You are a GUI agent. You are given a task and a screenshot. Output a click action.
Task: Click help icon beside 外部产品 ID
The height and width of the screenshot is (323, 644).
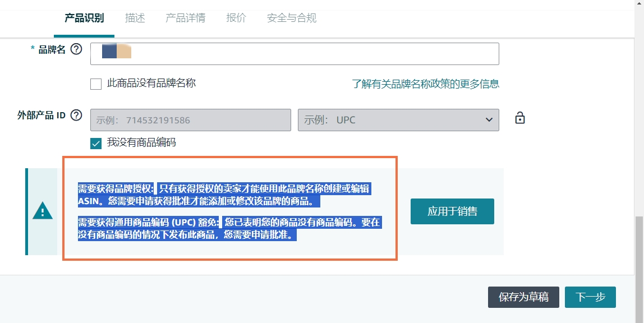tap(76, 116)
